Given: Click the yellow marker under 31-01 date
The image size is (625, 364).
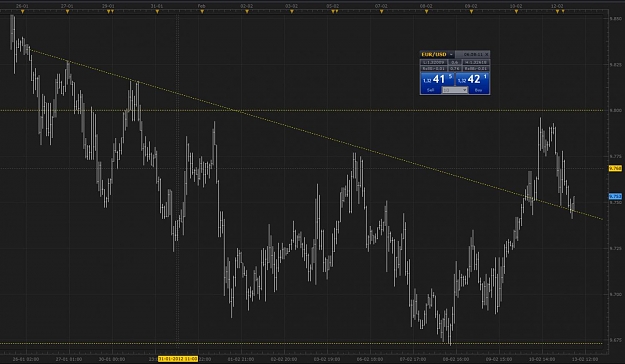Looking at the screenshot, I should coord(157,12).
